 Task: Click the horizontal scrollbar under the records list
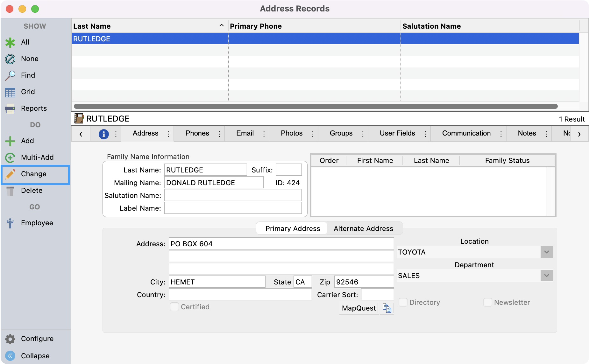[315, 106]
